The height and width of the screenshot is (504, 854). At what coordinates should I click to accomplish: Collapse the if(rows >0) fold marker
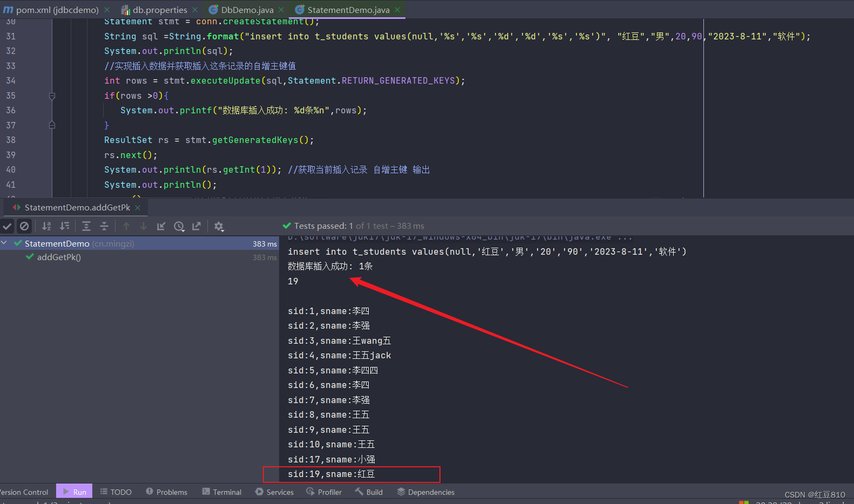point(52,96)
